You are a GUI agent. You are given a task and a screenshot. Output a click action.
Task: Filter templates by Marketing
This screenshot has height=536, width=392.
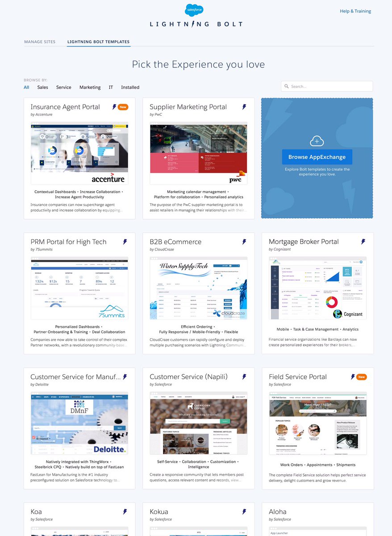[90, 88]
